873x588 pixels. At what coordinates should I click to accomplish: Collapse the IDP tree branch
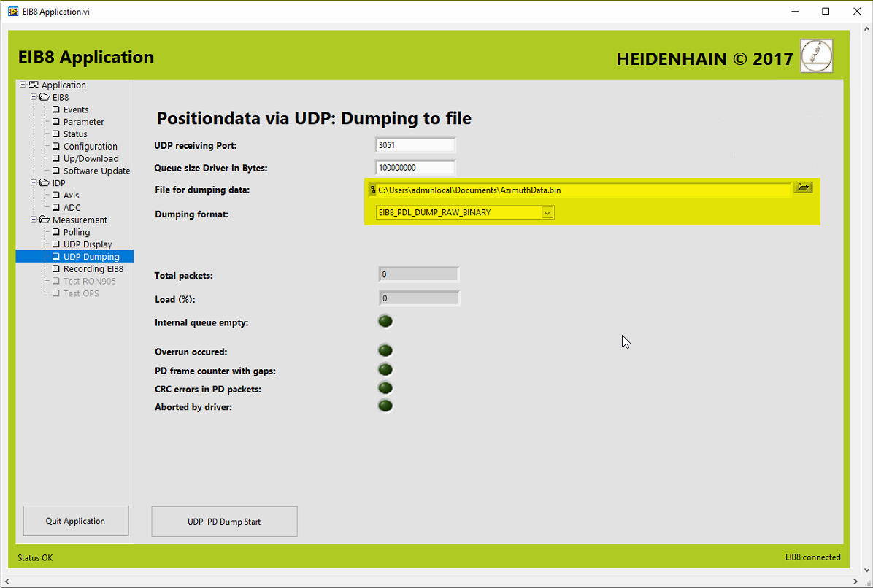click(34, 182)
